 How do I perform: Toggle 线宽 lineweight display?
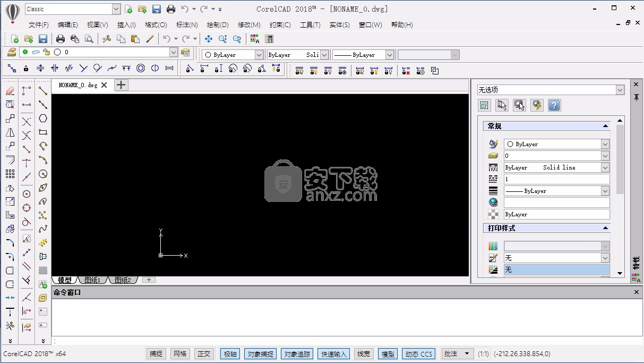click(x=364, y=354)
